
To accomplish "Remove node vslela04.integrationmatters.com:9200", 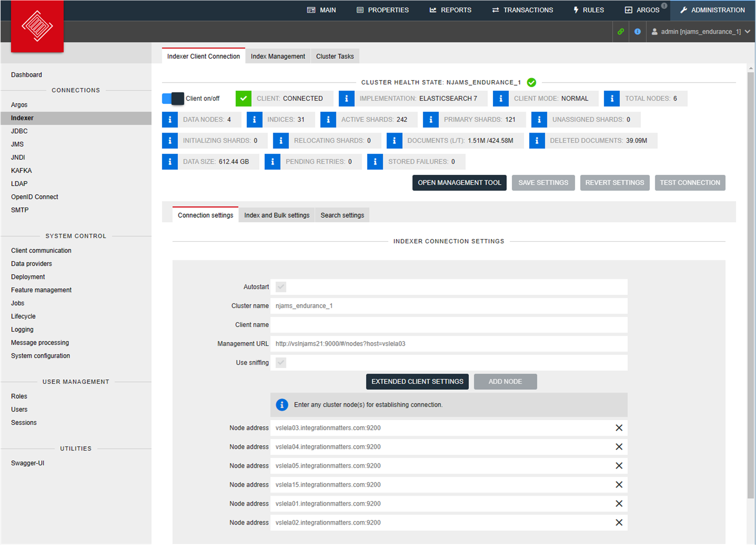I will point(619,447).
